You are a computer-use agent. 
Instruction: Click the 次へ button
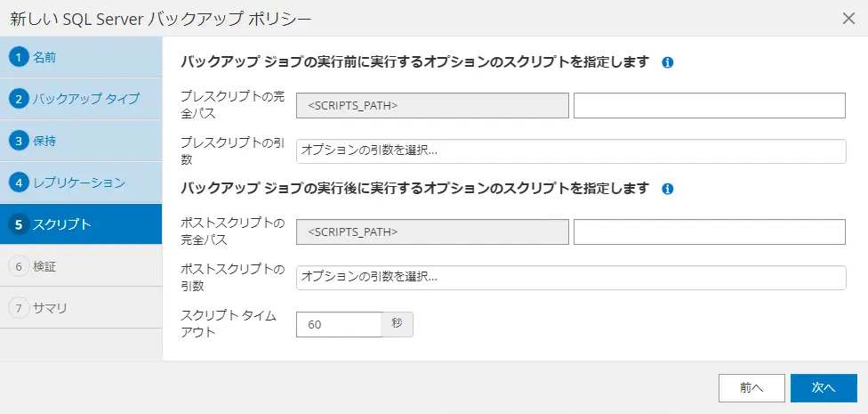click(824, 388)
